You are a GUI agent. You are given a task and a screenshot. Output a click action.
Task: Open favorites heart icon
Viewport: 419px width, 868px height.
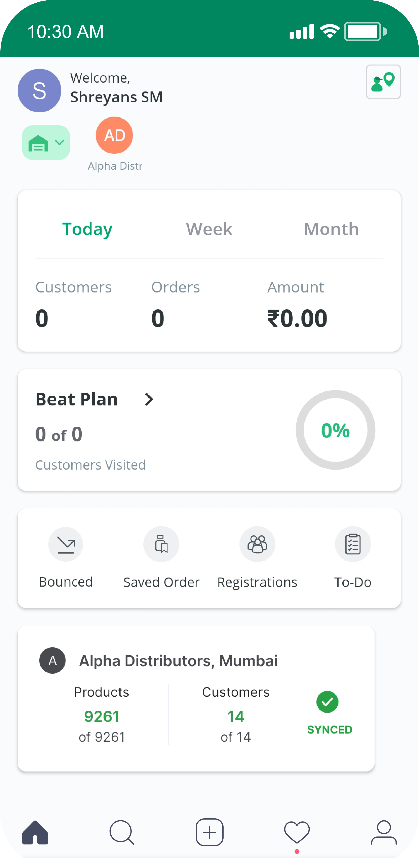pyautogui.click(x=297, y=832)
